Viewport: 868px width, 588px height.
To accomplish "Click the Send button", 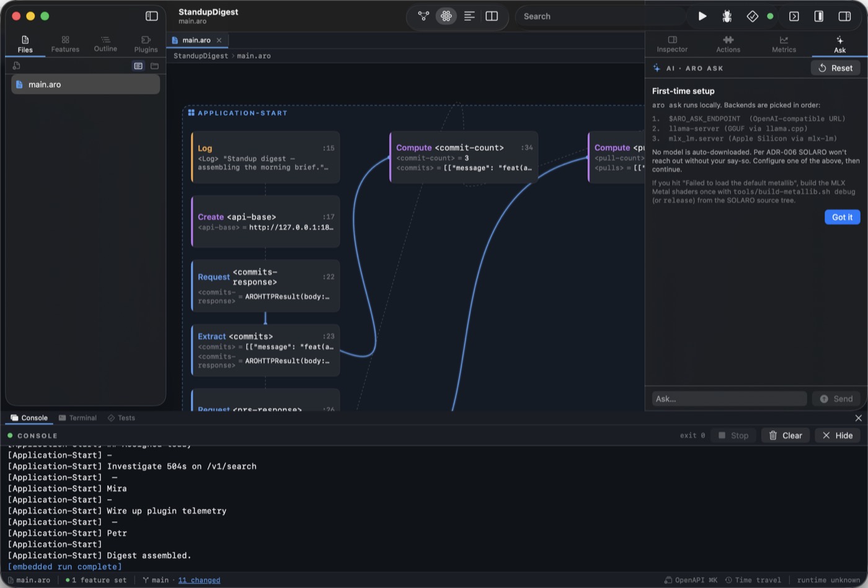I will point(836,398).
